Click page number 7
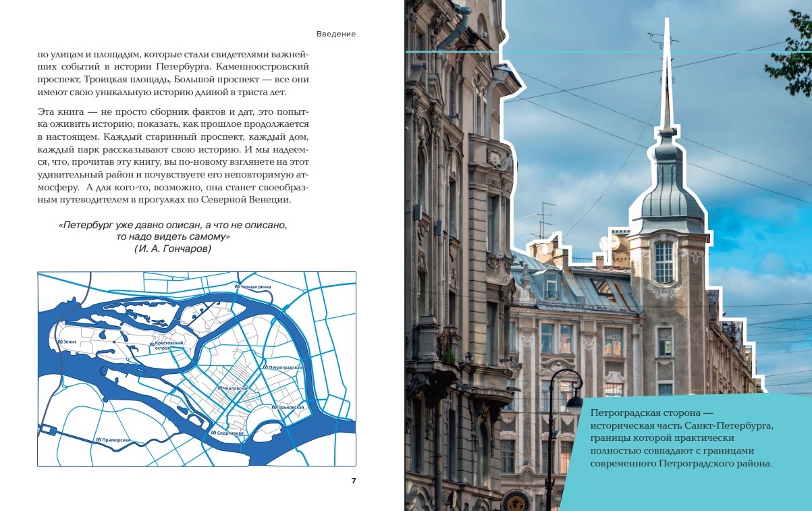The width and height of the screenshot is (812, 511). [x=353, y=481]
